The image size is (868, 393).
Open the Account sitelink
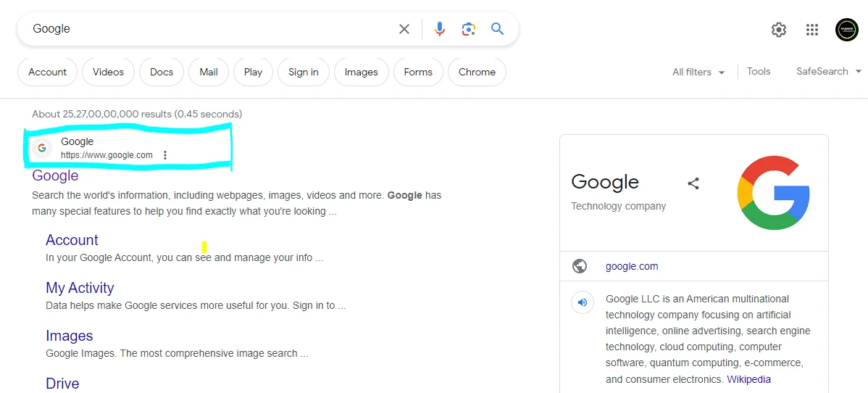(x=72, y=240)
